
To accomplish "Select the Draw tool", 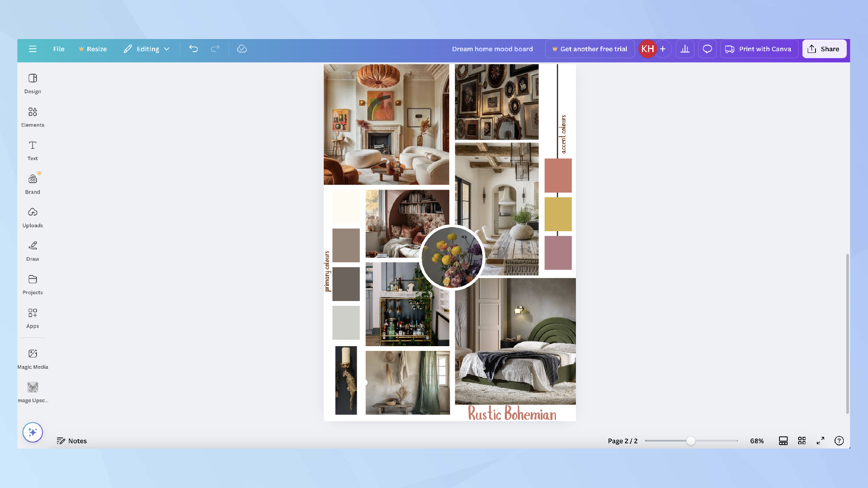I will (33, 251).
